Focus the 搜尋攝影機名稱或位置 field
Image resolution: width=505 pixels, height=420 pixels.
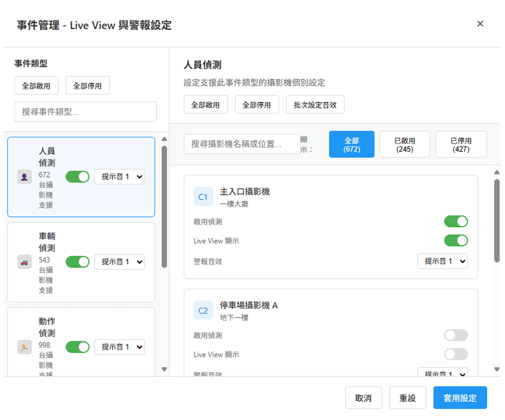(x=242, y=144)
